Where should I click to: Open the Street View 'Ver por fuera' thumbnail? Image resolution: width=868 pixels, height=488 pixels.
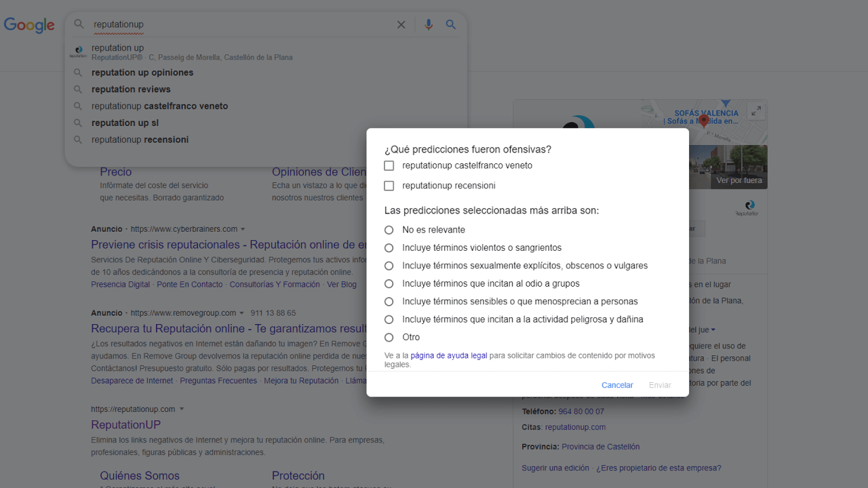728,167
